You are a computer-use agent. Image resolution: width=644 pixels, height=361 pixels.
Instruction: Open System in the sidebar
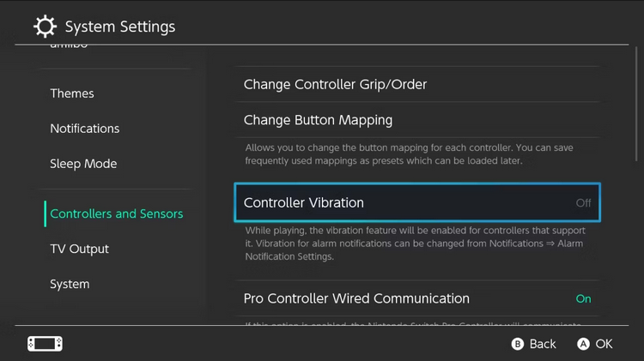70,285
